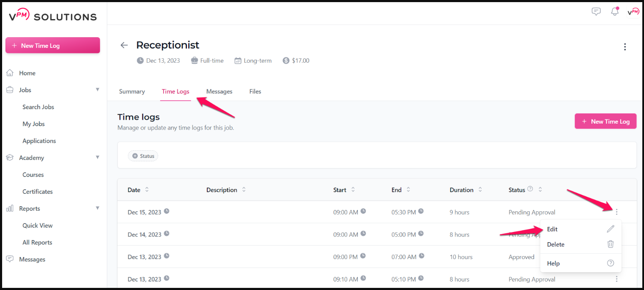Open the job options kebab menu next to Receptionist
644x290 pixels.
(x=625, y=47)
